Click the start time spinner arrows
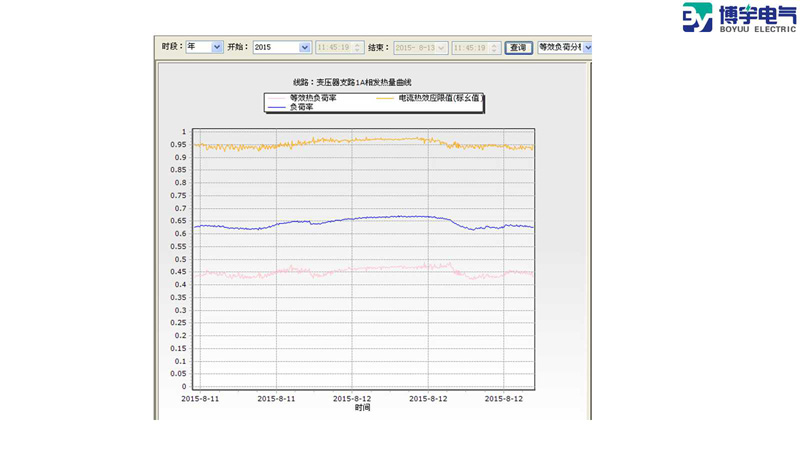 (x=358, y=47)
